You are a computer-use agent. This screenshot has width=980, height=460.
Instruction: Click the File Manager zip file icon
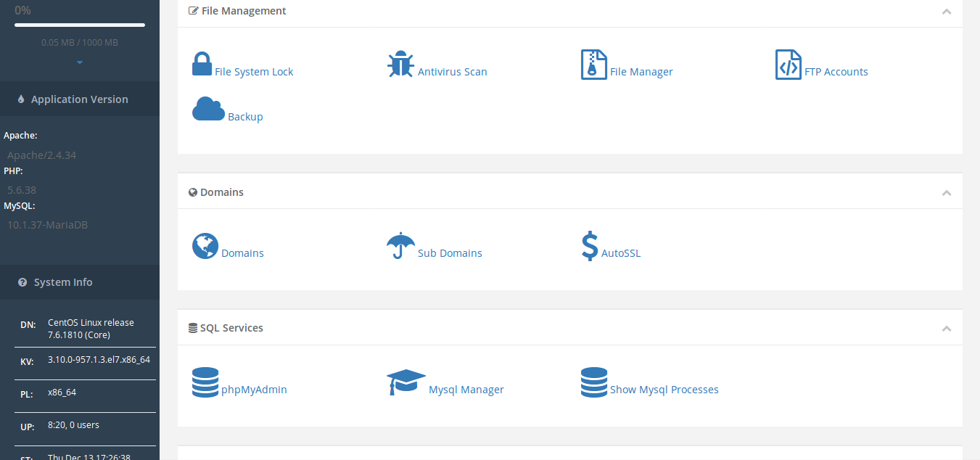[x=593, y=65]
